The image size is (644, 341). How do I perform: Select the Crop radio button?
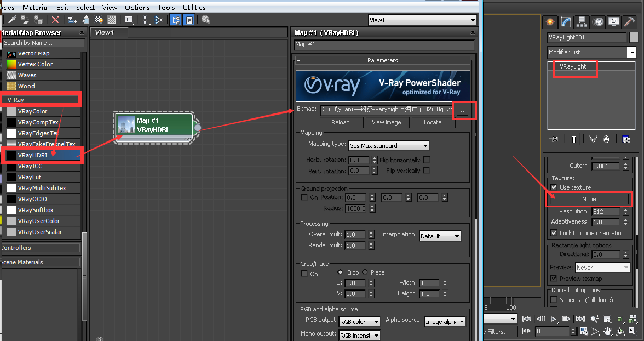[x=340, y=272]
